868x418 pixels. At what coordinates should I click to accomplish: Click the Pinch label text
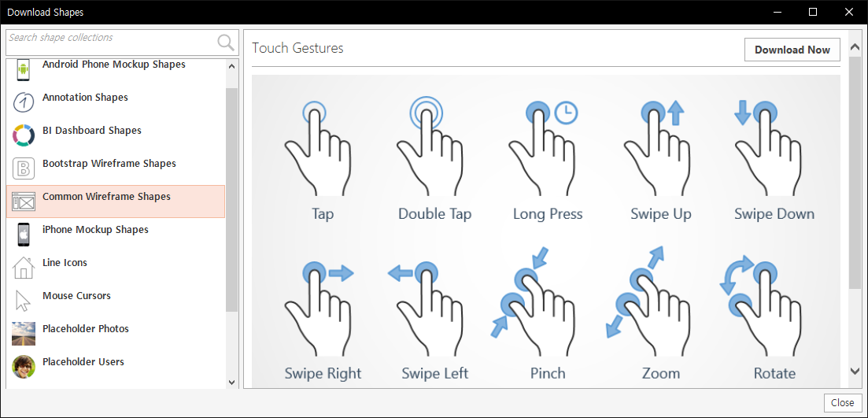coord(548,373)
